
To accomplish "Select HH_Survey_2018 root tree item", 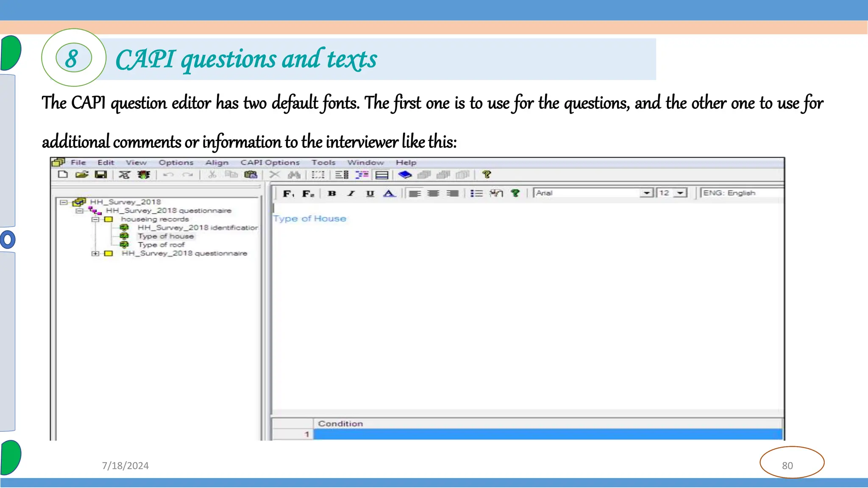I will (125, 202).
